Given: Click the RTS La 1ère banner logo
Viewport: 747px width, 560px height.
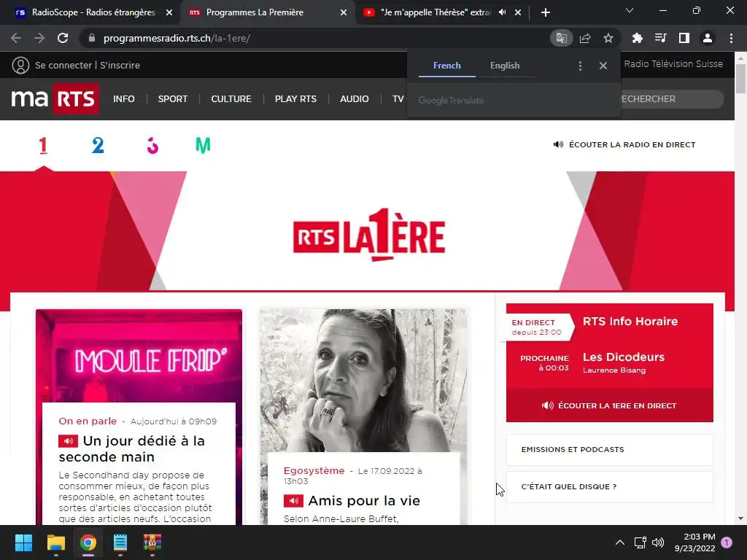Looking at the screenshot, I should click(369, 235).
